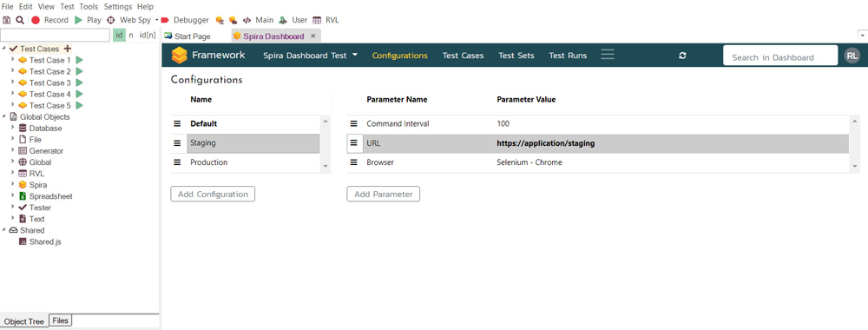The height and width of the screenshot is (330, 868).
Task: Open the tab list dropdown arrow
Action: [863, 36]
